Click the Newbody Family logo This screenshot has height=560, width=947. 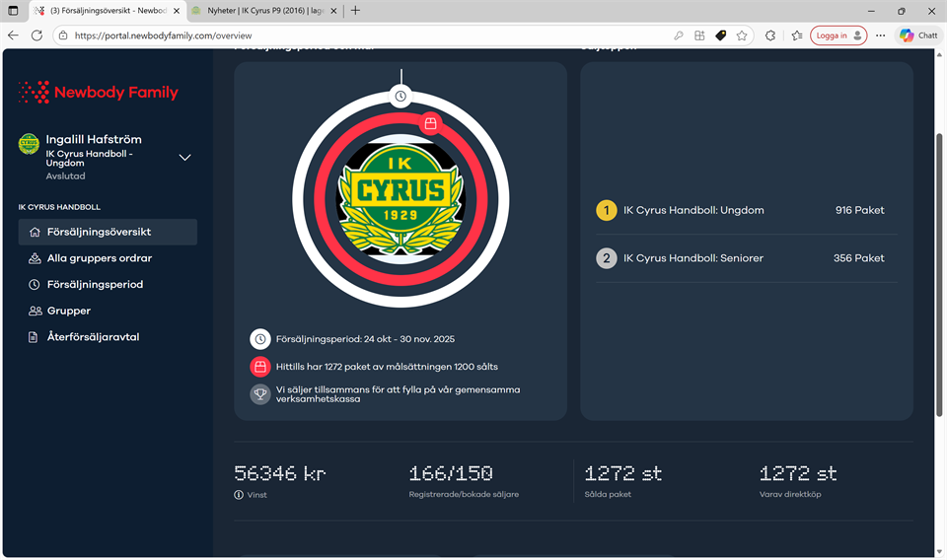99,93
